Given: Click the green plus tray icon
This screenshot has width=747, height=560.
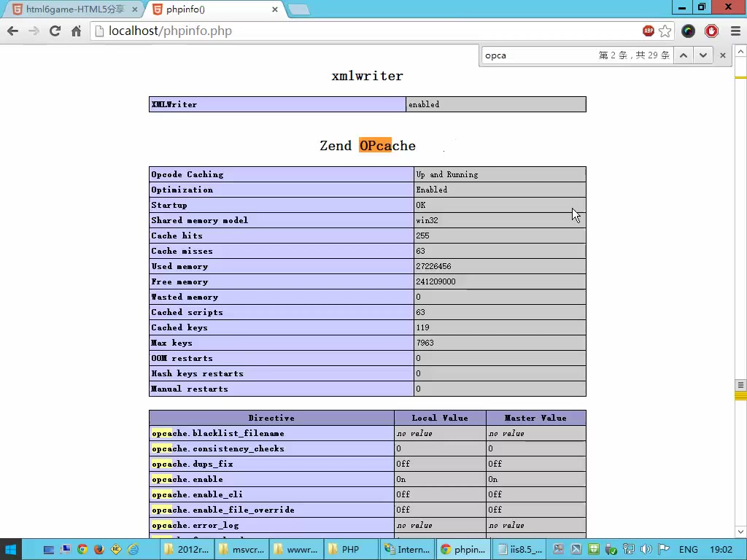Looking at the screenshot, I should [x=593, y=550].
